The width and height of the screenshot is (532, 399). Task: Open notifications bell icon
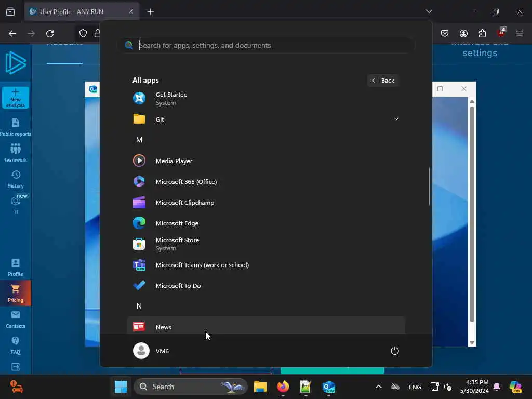click(x=497, y=387)
